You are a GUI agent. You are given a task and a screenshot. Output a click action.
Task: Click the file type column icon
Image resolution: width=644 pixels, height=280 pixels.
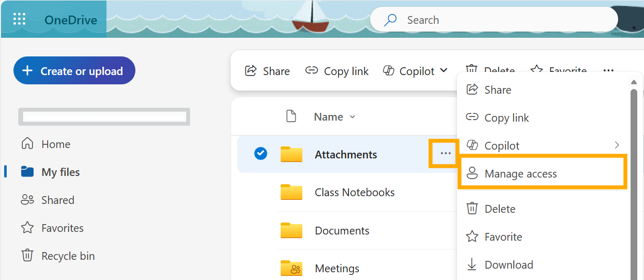(x=292, y=116)
